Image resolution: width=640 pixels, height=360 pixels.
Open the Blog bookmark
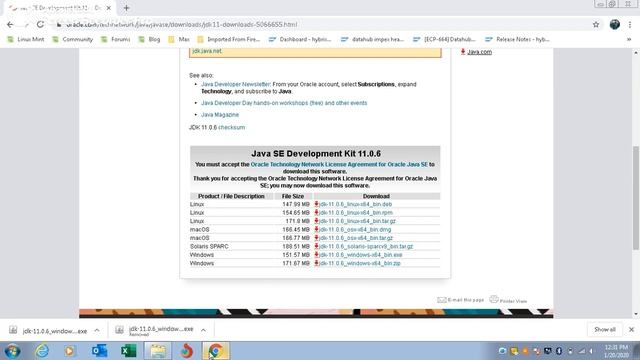(149, 39)
